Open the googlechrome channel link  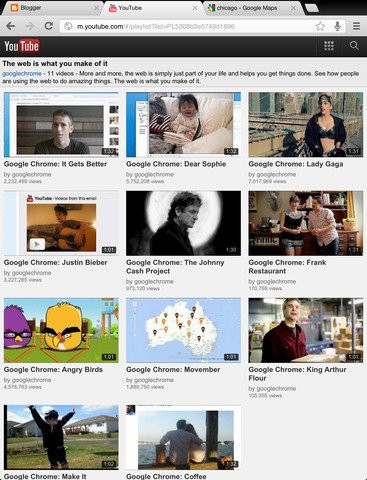22,74
